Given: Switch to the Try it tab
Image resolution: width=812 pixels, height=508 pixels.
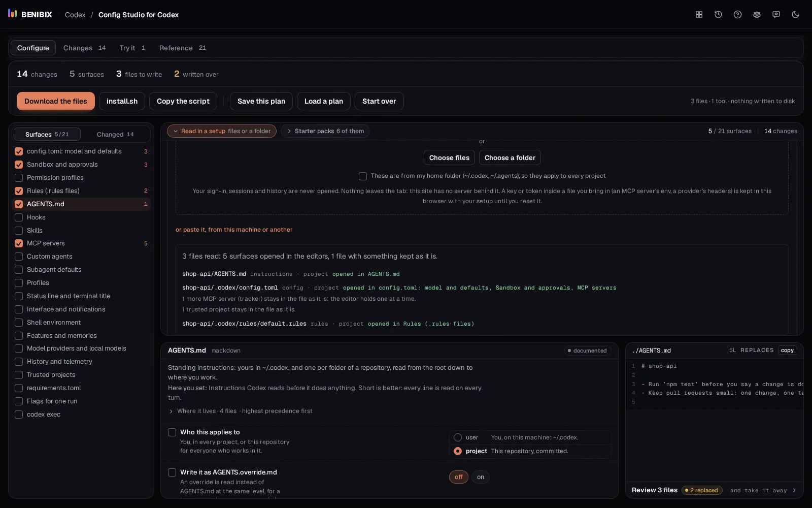Looking at the screenshot, I should 132,48.
